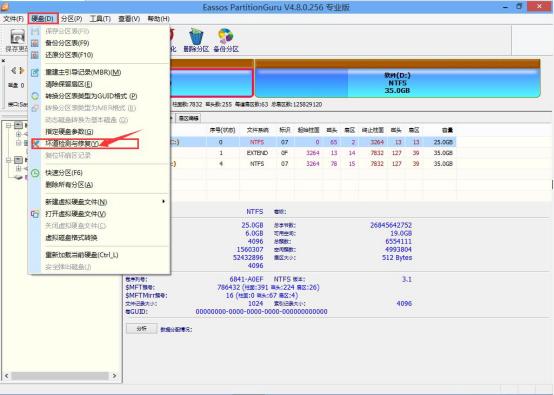Open the 查看(V) menu
The image size is (554, 395).
(x=129, y=19)
